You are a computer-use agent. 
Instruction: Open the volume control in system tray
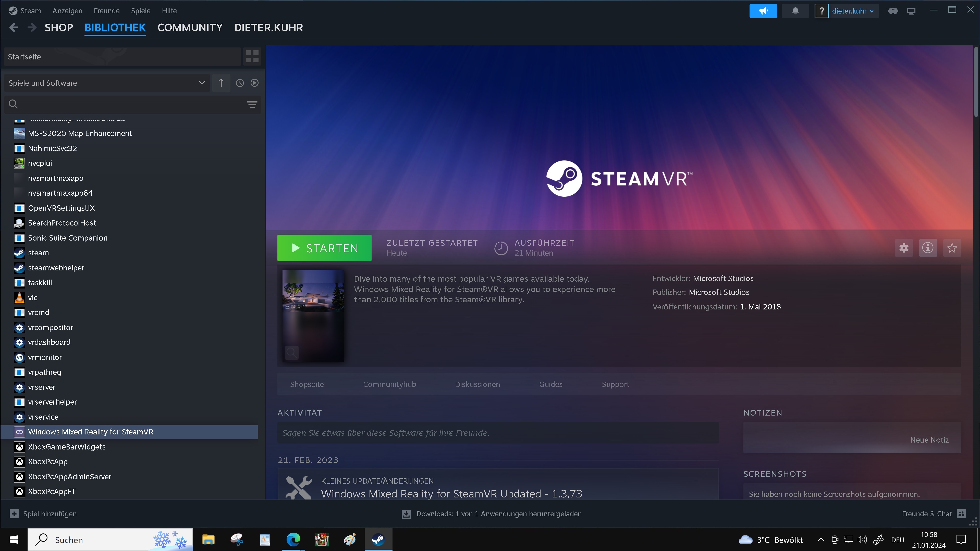tap(862, 540)
